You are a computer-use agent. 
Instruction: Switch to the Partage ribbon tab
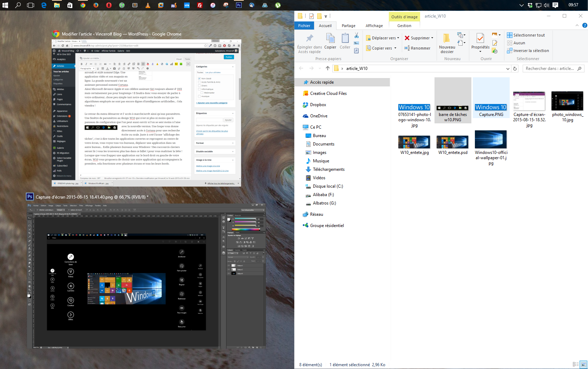[x=348, y=26]
